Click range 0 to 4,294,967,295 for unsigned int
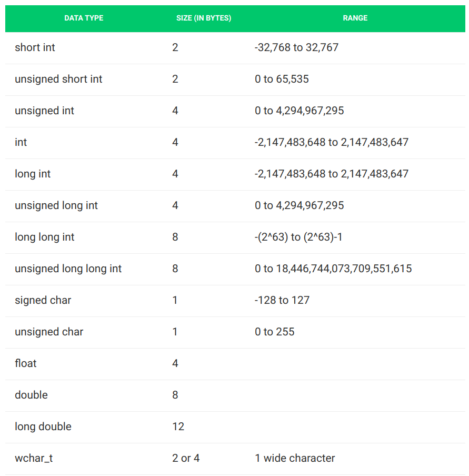 (x=300, y=111)
